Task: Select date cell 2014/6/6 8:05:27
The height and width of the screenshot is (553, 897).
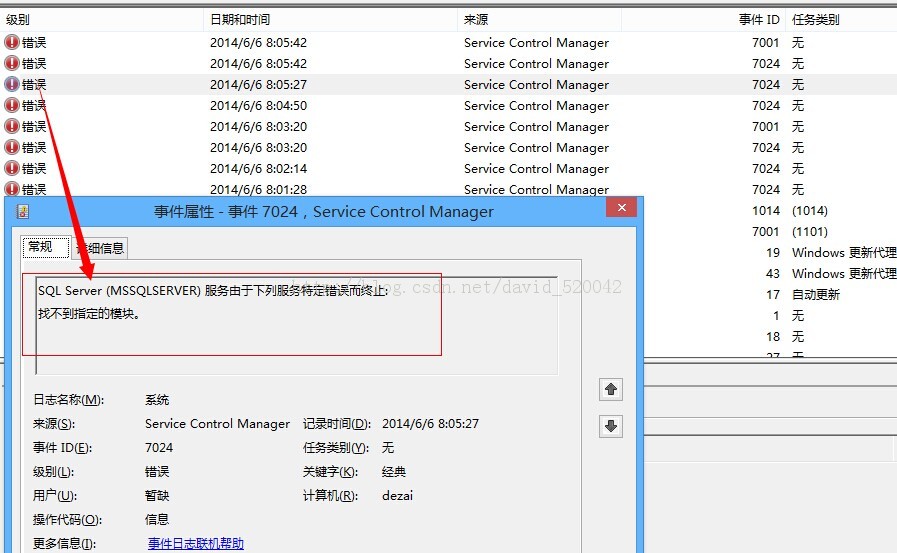Action: pos(259,85)
